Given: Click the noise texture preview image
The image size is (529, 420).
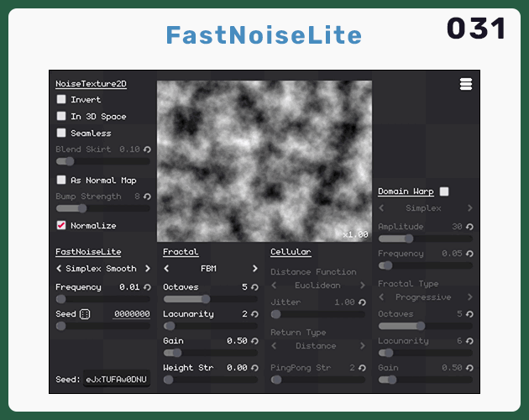Looking at the screenshot, I should pos(264,161).
